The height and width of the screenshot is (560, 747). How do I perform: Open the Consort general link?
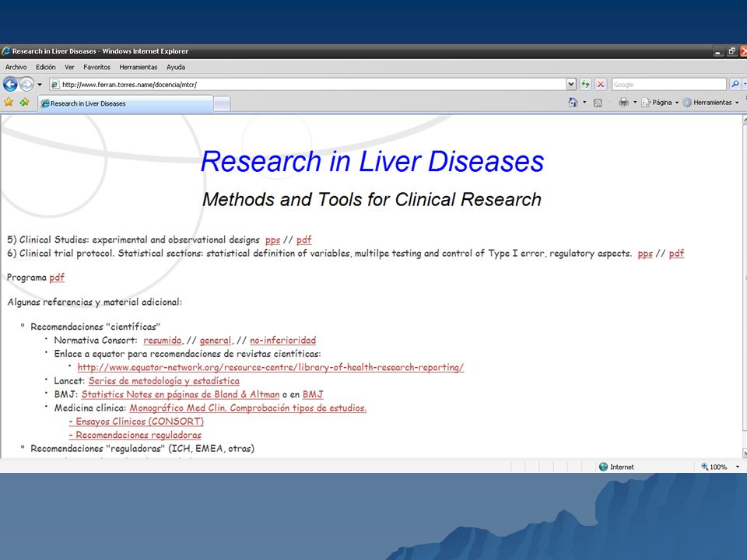click(215, 340)
